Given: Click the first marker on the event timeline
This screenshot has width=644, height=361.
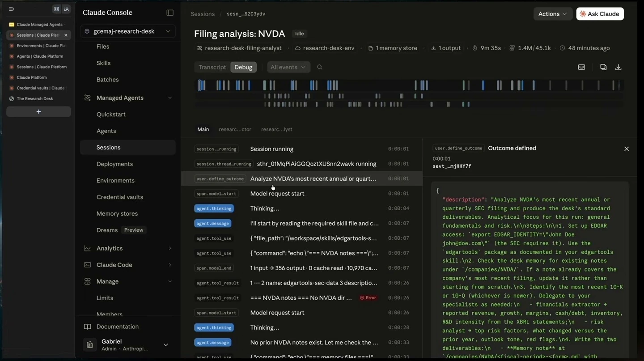Looking at the screenshot, I should (199, 85).
